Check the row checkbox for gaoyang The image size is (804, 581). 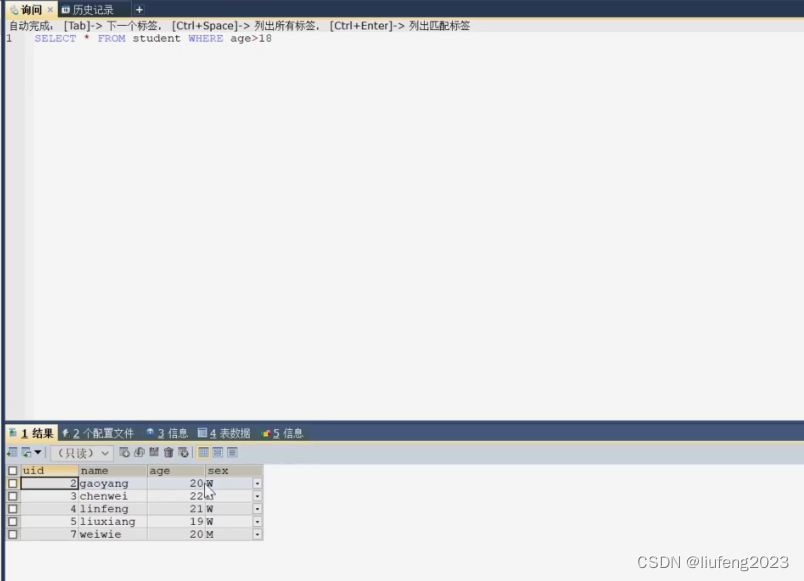13,483
